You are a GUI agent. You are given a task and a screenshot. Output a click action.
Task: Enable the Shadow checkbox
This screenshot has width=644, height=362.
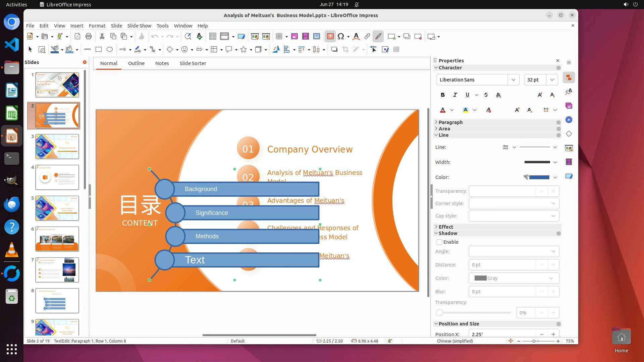439,242
